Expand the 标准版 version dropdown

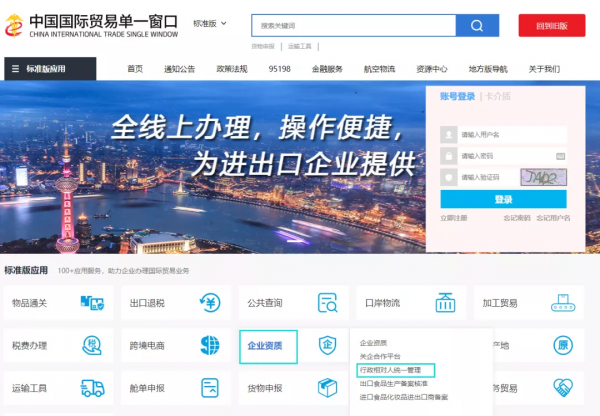click(x=210, y=23)
